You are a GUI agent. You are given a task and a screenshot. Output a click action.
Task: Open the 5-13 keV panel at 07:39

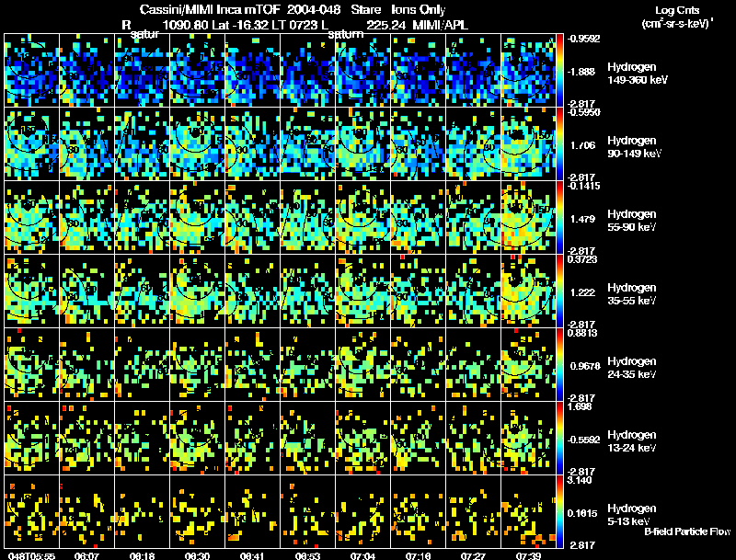[528, 511]
